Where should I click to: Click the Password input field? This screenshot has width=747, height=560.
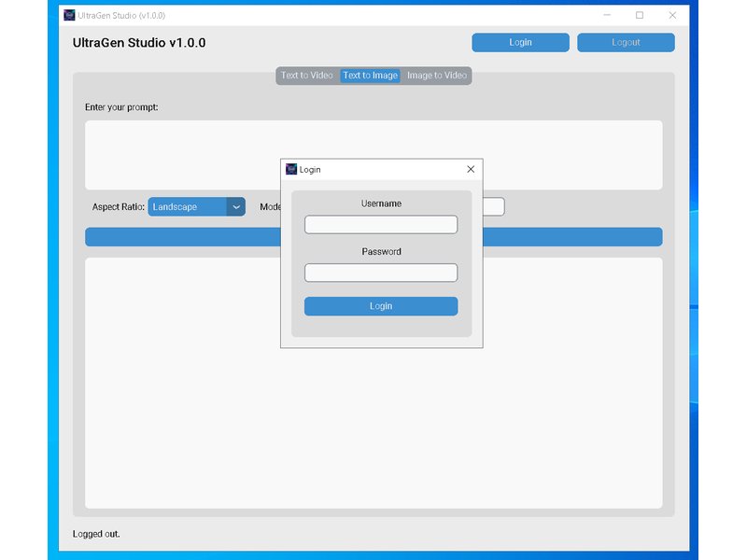tap(380, 272)
